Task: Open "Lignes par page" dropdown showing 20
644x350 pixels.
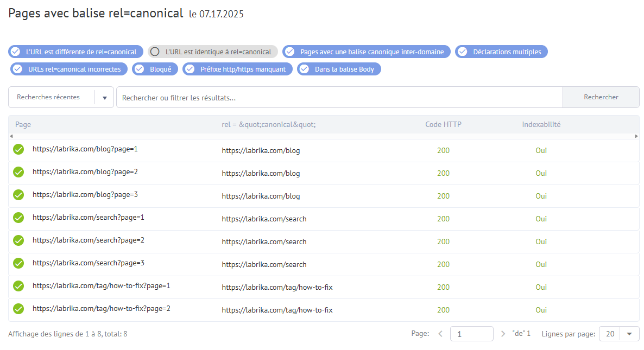Action: [619, 334]
